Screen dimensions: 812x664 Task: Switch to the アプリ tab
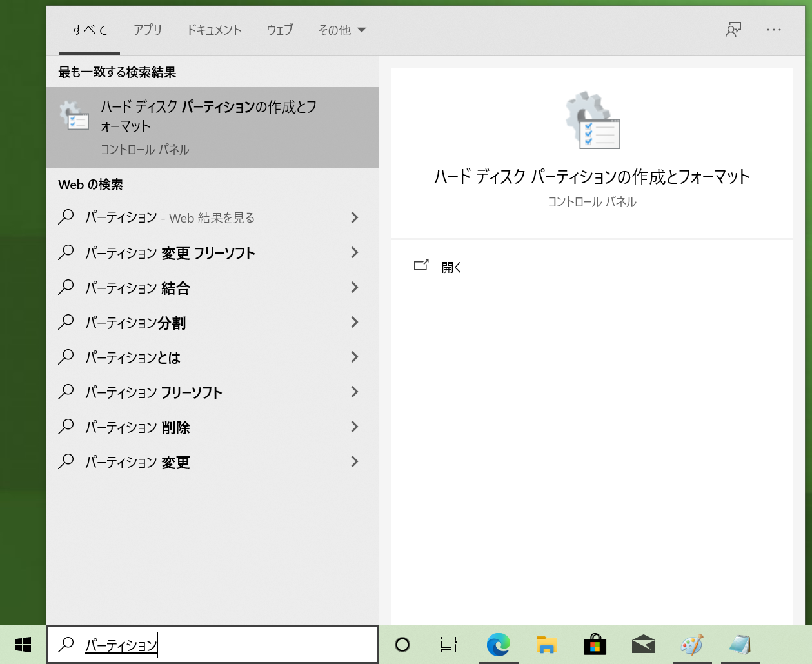148,30
